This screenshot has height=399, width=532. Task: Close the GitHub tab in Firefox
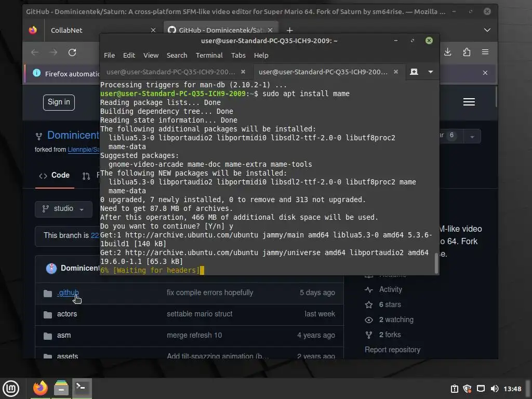click(x=270, y=30)
